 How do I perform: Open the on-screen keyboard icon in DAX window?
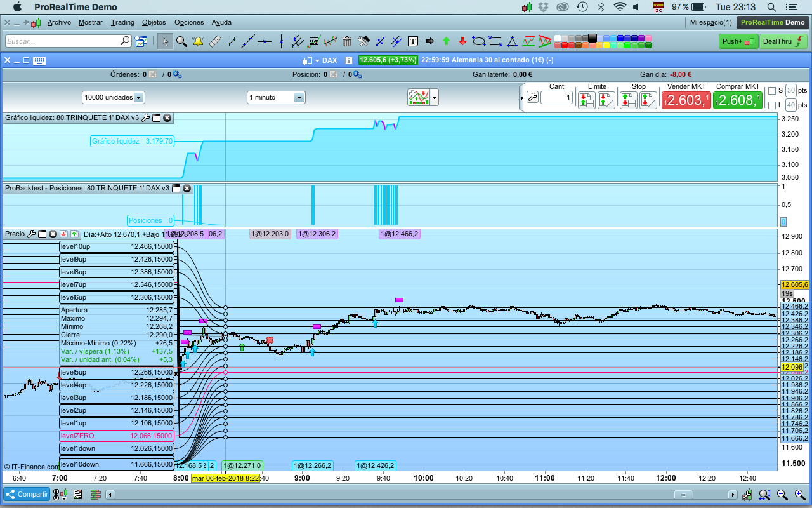39,60
